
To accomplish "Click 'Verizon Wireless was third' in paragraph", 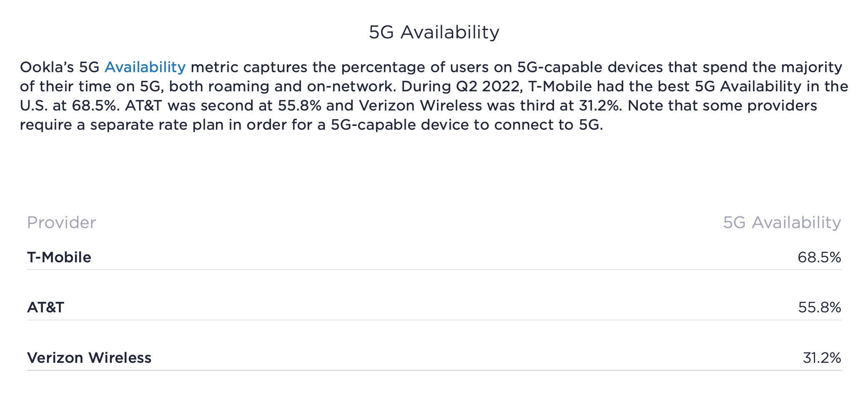I will tap(459, 106).
